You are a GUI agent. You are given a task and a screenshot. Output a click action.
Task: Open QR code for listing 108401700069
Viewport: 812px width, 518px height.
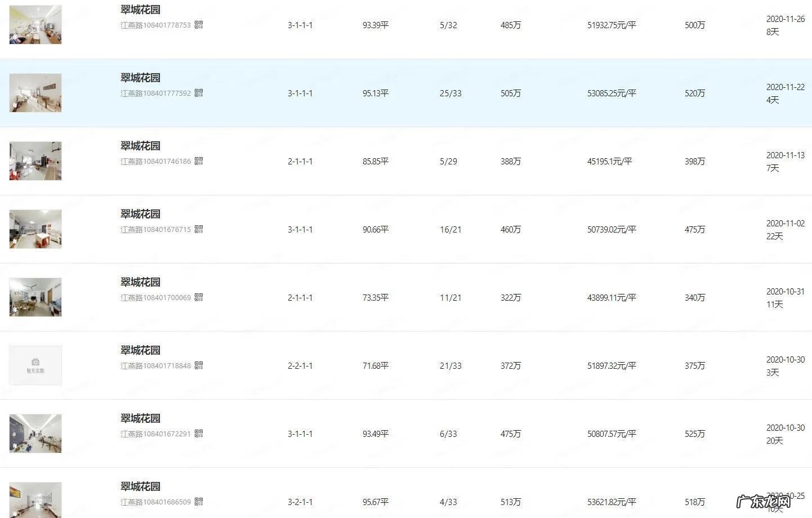tap(199, 297)
